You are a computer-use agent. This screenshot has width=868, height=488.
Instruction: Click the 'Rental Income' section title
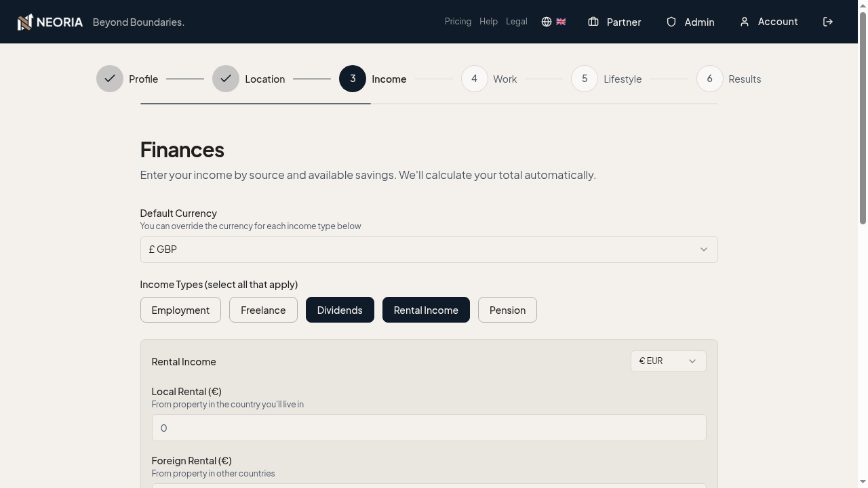[x=184, y=362]
